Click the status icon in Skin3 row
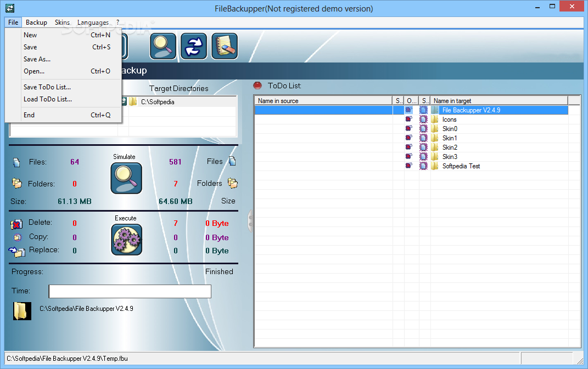 (423, 157)
